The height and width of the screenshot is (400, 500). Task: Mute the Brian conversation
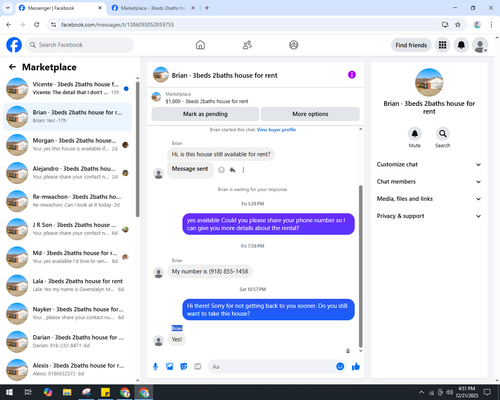click(415, 134)
